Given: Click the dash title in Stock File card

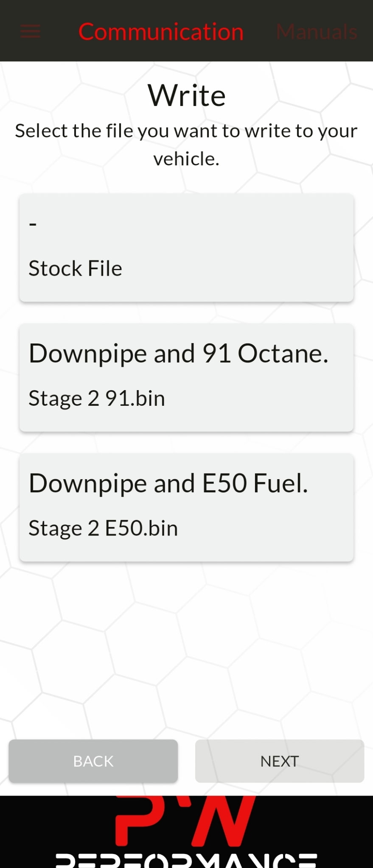Looking at the screenshot, I should (x=33, y=224).
